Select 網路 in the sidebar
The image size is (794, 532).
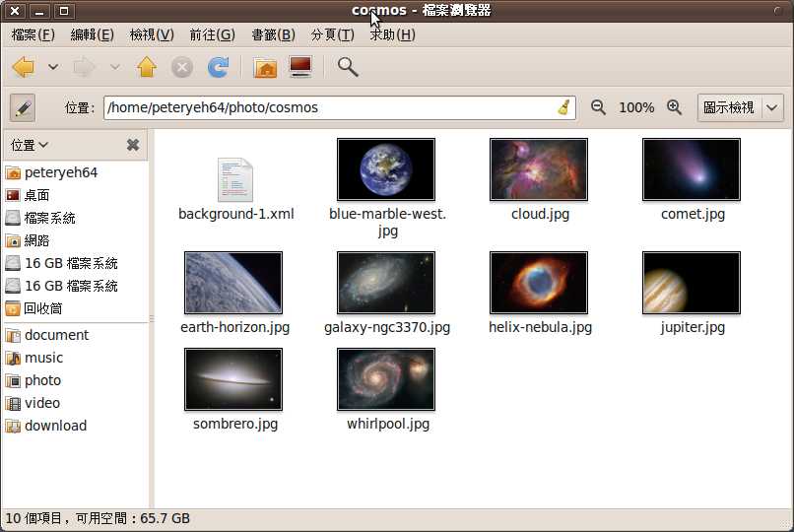click(75, 241)
